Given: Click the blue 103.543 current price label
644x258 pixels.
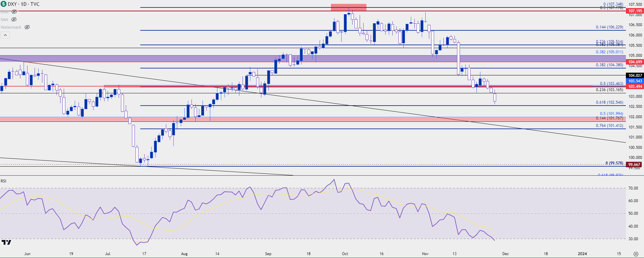Looking at the screenshot, I should (635, 81).
